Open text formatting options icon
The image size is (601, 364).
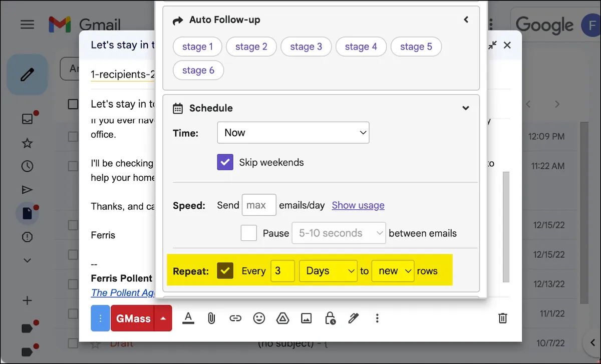[188, 318]
